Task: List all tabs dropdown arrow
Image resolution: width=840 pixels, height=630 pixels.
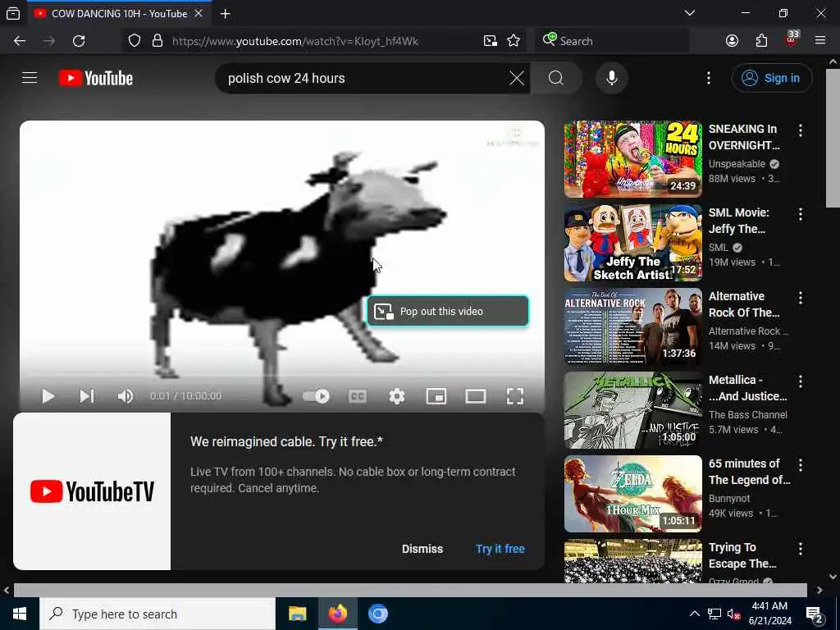Action: click(690, 13)
